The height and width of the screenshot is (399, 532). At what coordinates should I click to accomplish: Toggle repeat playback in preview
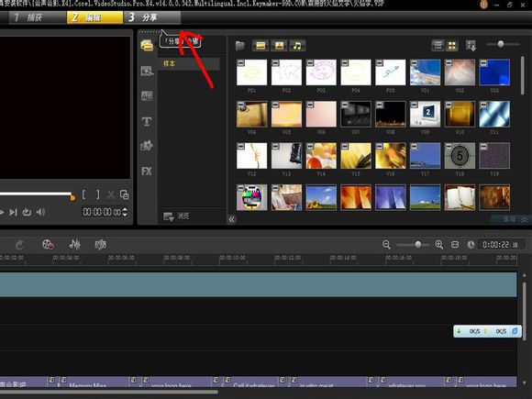pos(27,213)
